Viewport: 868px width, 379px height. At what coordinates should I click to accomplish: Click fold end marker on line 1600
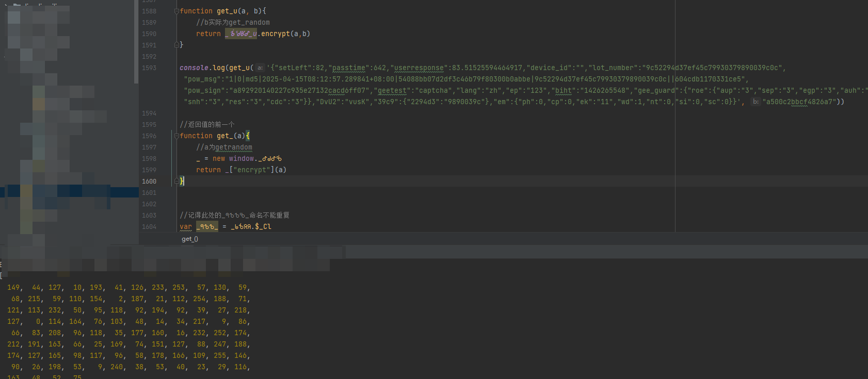coord(176,181)
